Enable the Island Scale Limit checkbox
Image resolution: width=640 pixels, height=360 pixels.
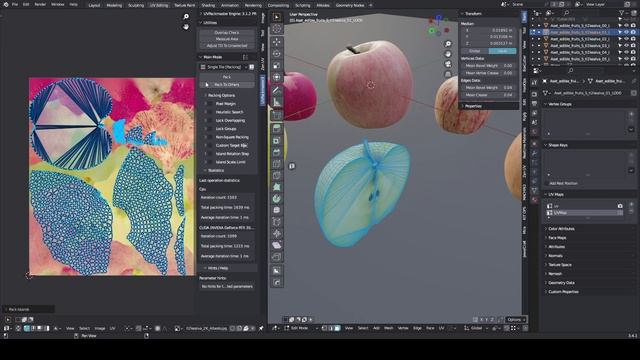pyautogui.click(x=210, y=162)
